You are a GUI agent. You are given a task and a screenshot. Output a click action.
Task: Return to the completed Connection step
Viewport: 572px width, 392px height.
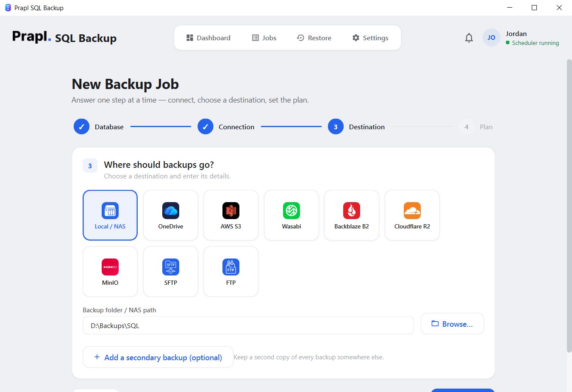click(x=226, y=127)
